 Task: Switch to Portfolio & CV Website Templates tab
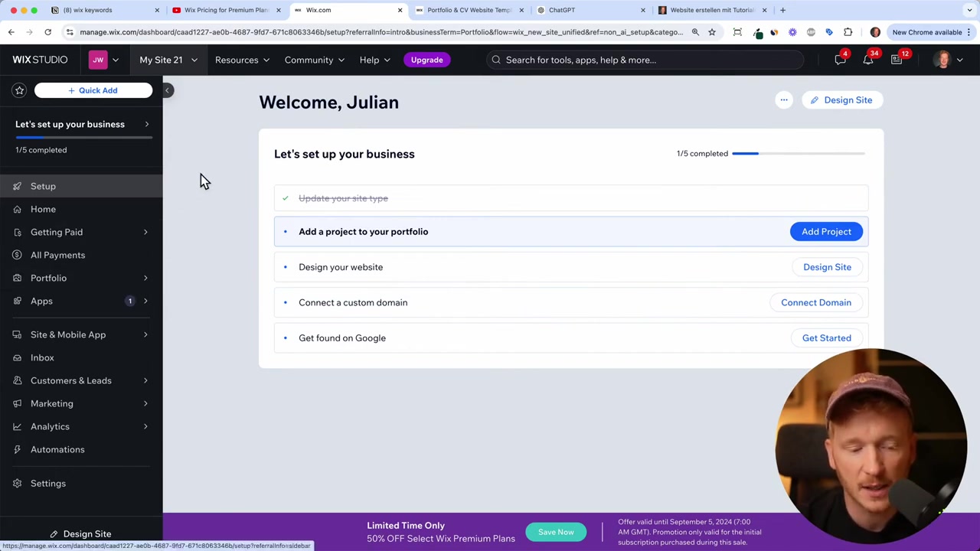point(469,10)
